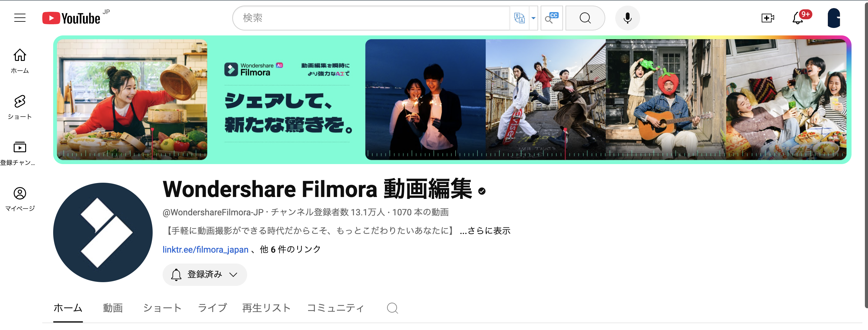This screenshot has height=330, width=868.
Task: Open the hamburger guide menu
Action: point(20,18)
